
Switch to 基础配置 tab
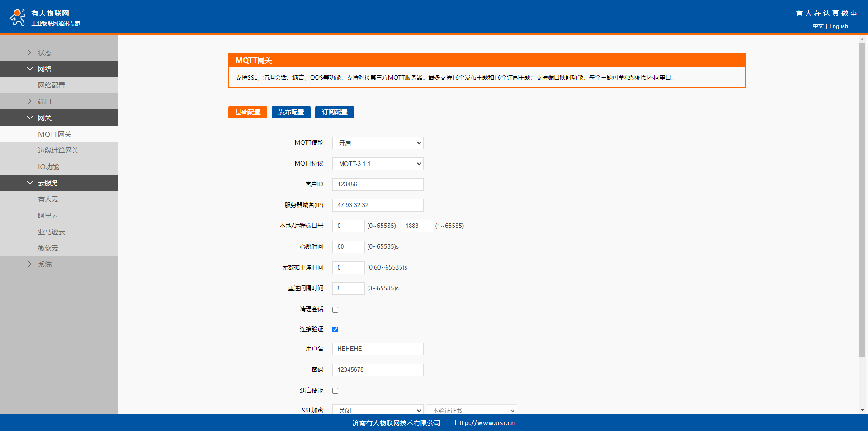tap(248, 112)
